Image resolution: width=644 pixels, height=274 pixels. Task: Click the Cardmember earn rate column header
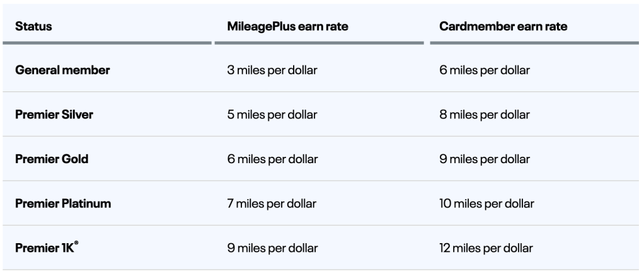[x=503, y=26]
